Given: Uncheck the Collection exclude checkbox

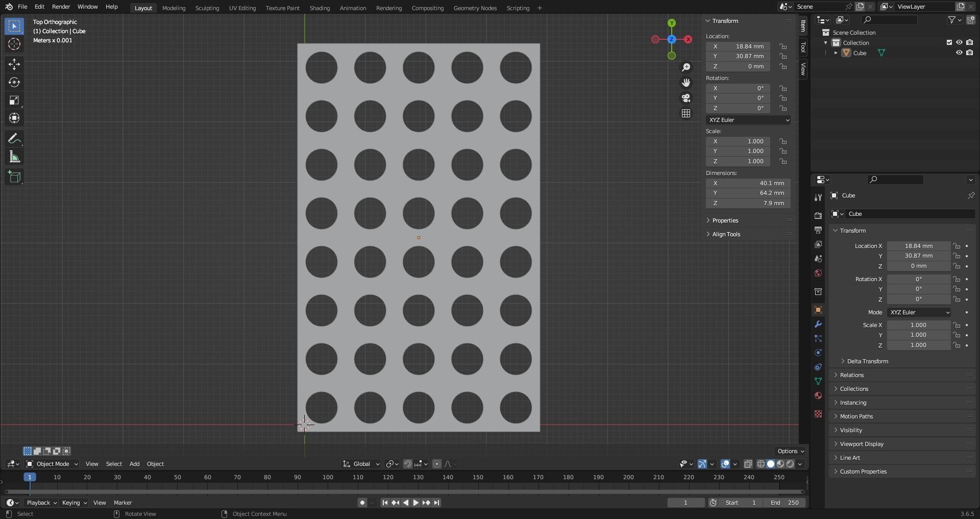Looking at the screenshot, I should [x=949, y=42].
